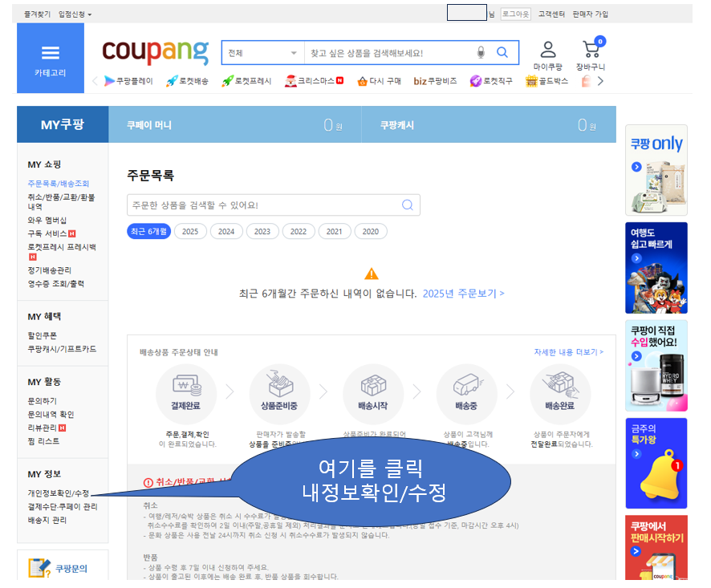
Task: Click the microphone voice search icon
Action: (x=481, y=53)
